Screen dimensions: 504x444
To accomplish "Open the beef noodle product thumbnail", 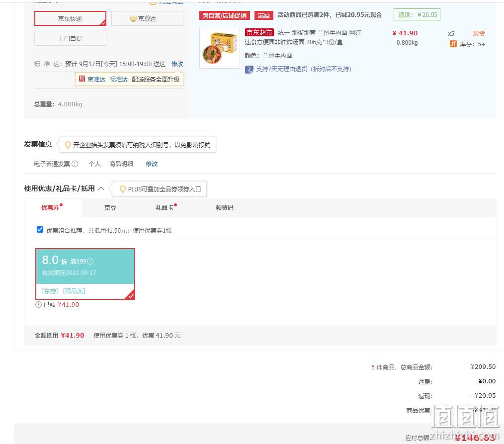I will tap(220, 48).
